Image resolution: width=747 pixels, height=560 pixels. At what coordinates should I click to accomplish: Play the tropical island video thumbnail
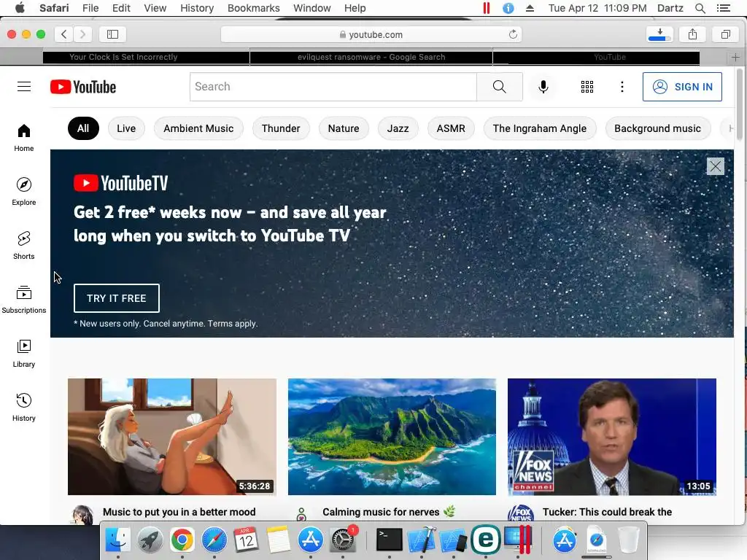pos(392,437)
